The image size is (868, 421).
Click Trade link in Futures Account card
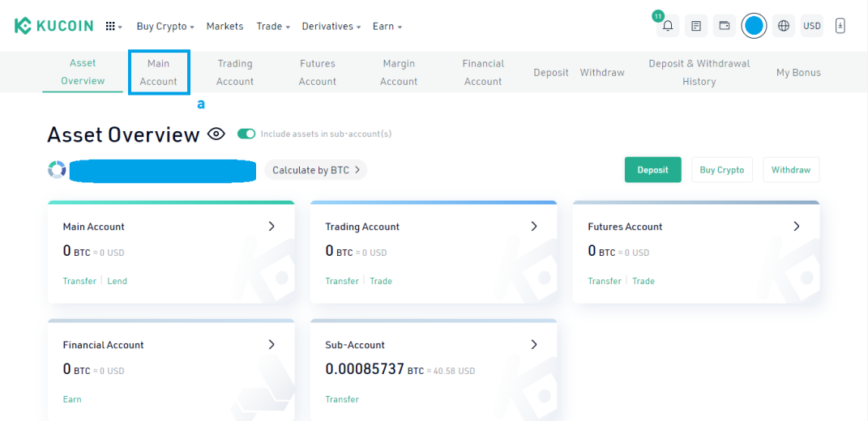coord(644,281)
